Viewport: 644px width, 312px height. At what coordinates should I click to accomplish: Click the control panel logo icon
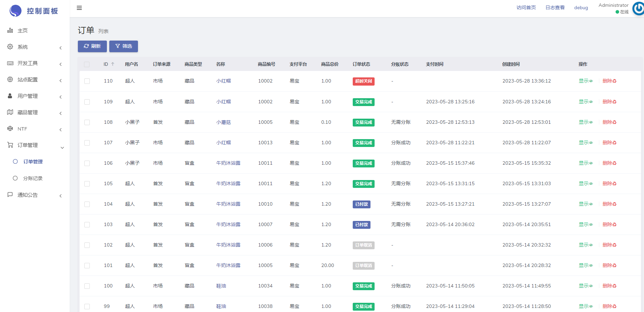point(15,11)
